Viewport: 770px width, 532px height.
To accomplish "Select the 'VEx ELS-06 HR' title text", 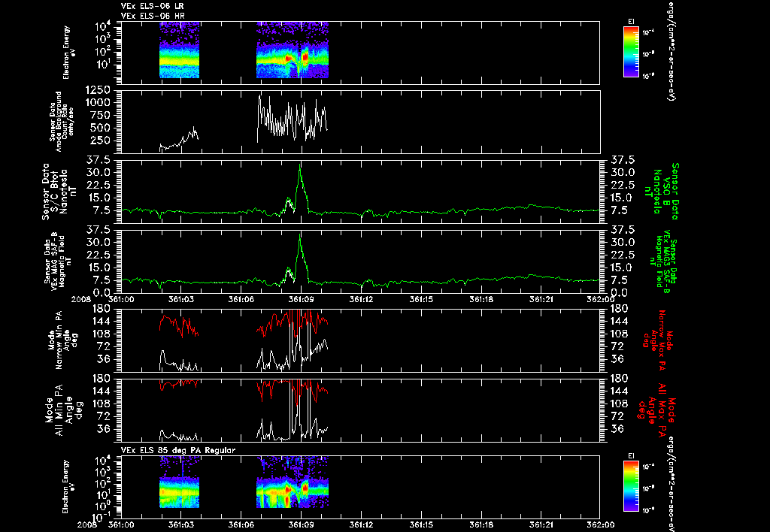I will coord(152,17).
